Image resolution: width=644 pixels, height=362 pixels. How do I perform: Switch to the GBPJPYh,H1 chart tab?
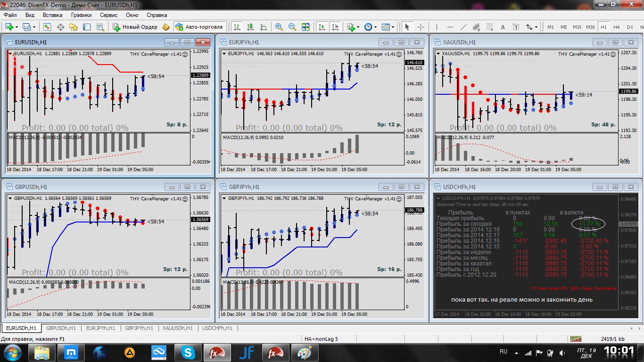click(139, 328)
